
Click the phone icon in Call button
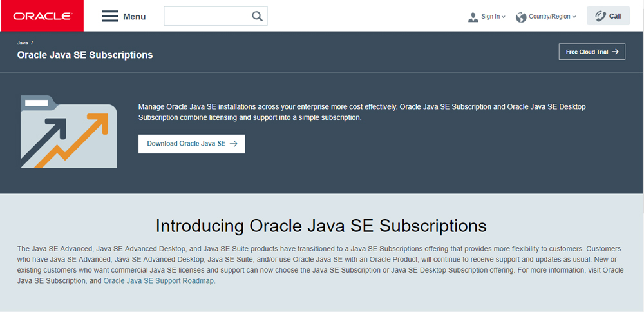coord(600,16)
